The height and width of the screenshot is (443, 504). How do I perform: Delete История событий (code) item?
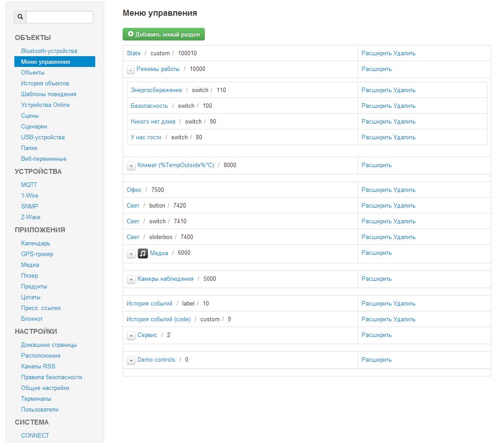point(404,319)
